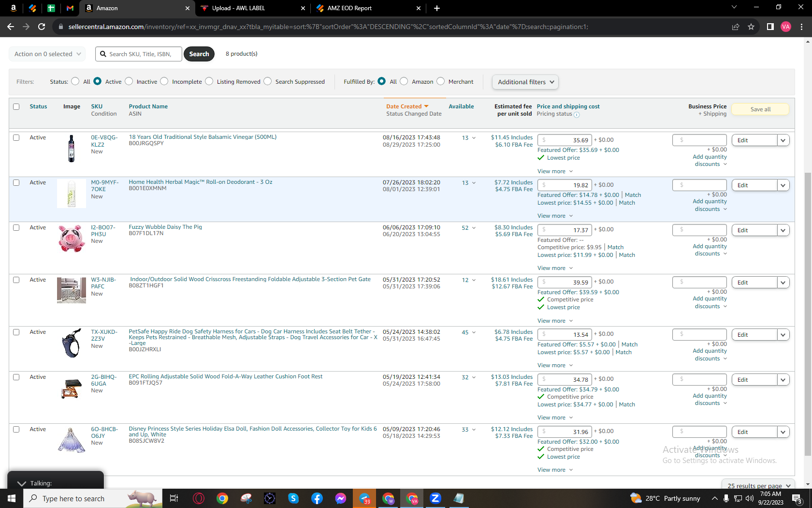Sort by Product Name column header
The height and width of the screenshot is (508, 812).
point(148,106)
